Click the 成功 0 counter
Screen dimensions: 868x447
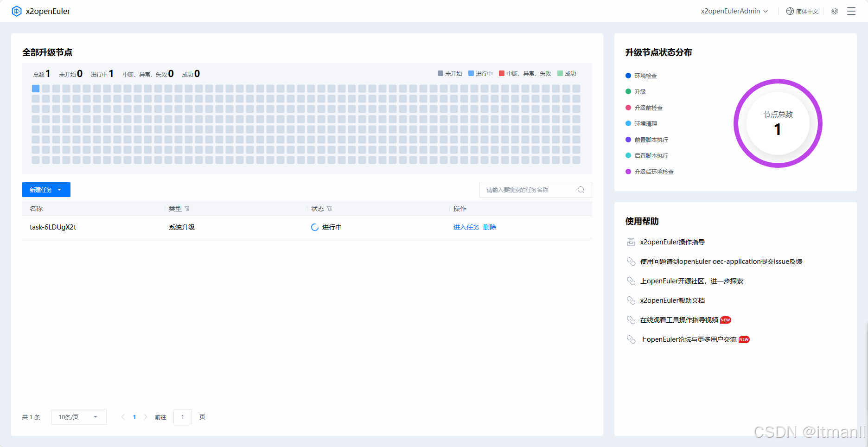click(191, 74)
